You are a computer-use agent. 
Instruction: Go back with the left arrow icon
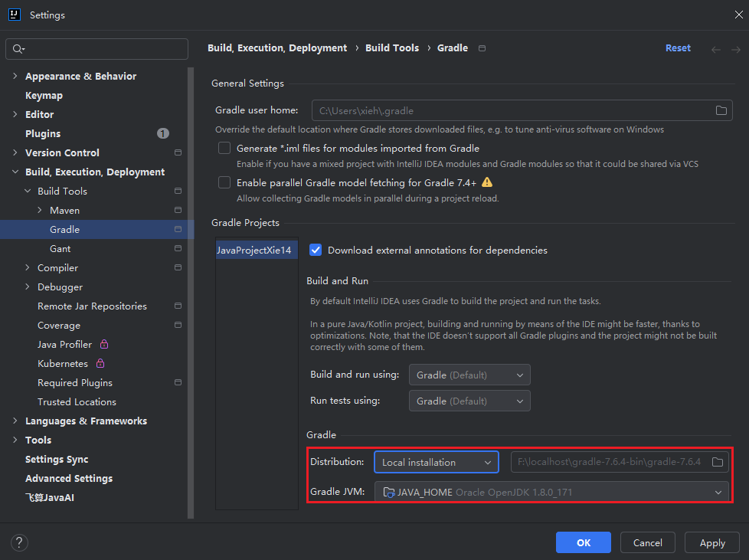pos(715,49)
